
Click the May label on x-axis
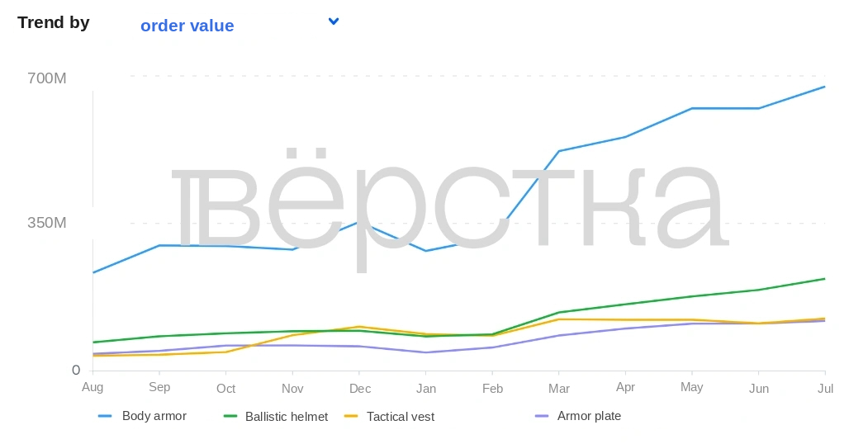pos(692,387)
